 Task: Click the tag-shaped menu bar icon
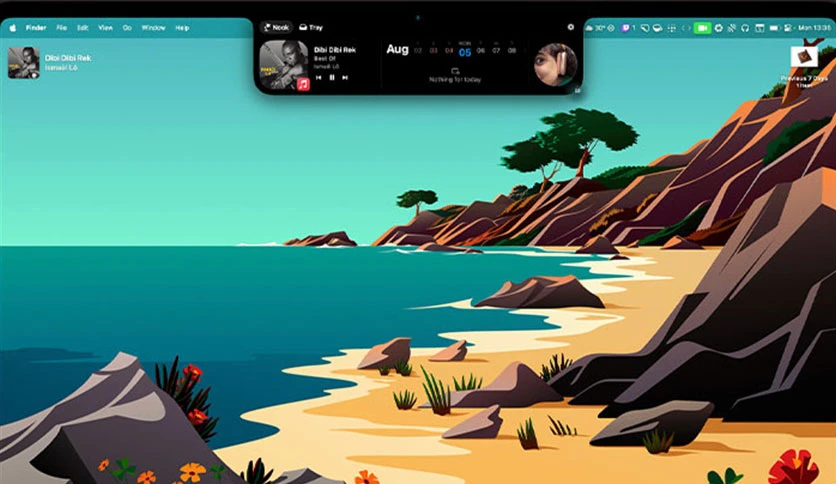tap(645, 28)
